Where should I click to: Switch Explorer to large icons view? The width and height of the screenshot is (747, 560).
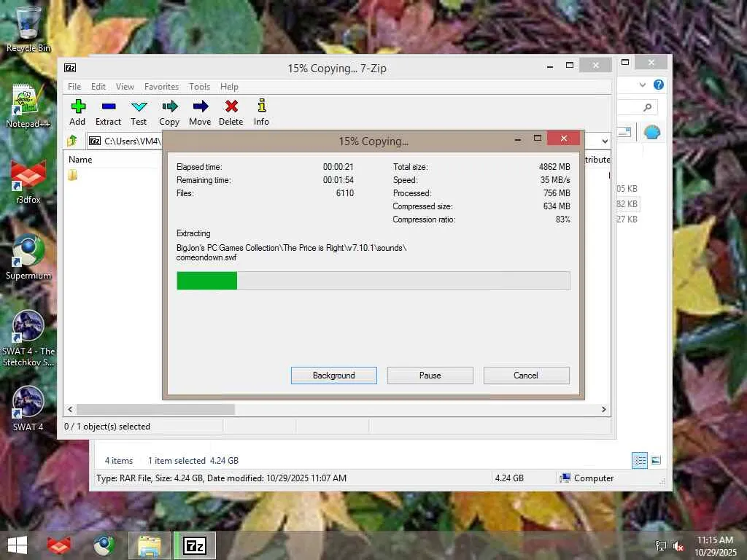tap(656, 461)
